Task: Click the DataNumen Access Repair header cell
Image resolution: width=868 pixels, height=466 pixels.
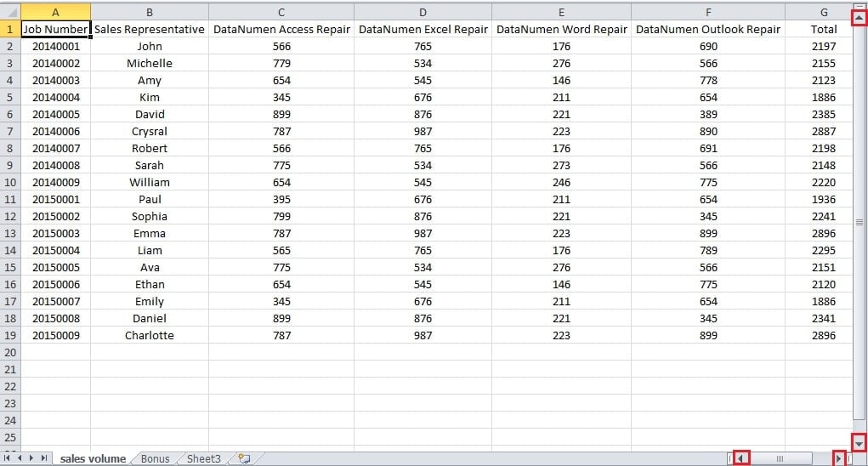Action: (x=281, y=29)
